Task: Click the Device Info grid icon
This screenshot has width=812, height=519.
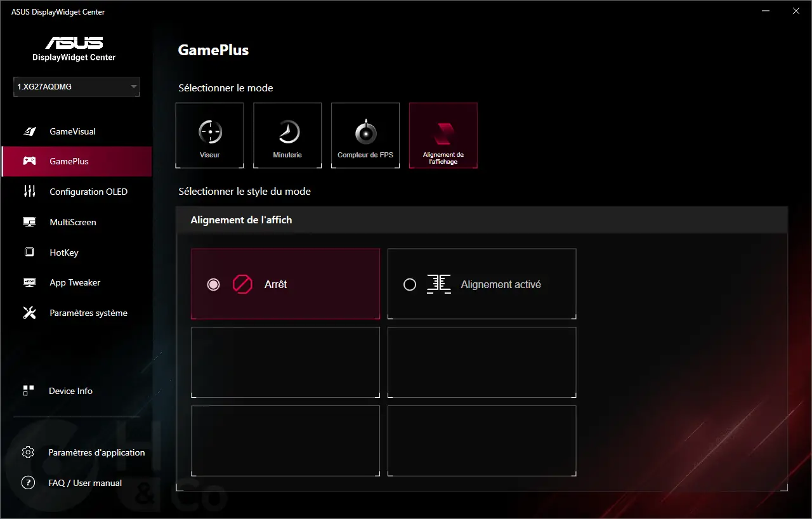Action: [28, 391]
